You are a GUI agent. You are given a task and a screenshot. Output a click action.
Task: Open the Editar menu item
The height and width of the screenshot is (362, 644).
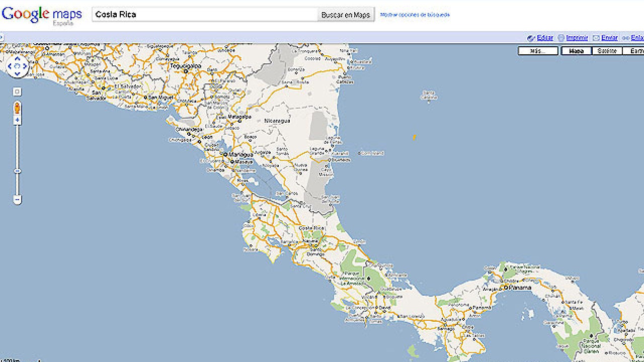point(545,38)
